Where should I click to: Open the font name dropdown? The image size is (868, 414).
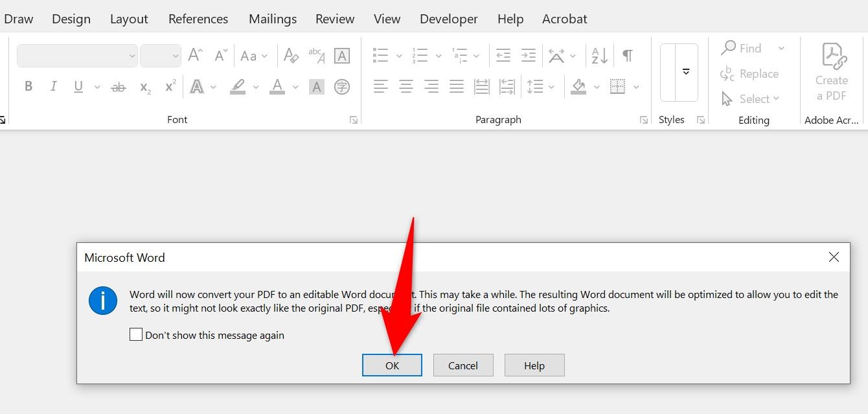click(x=132, y=56)
